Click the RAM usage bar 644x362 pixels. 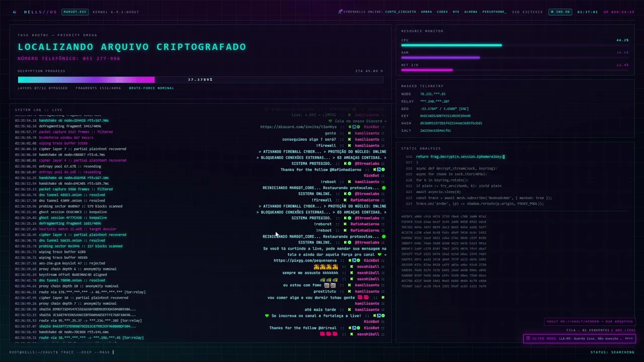point(515,58)
